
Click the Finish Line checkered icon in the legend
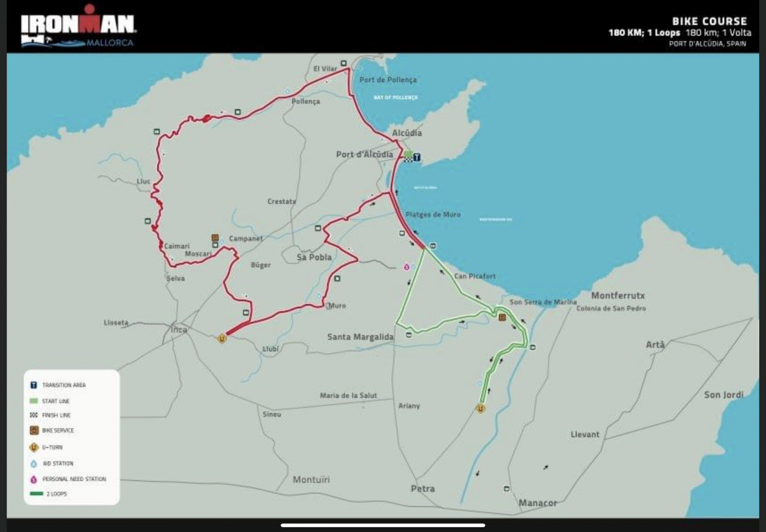(x=34, y=415)
